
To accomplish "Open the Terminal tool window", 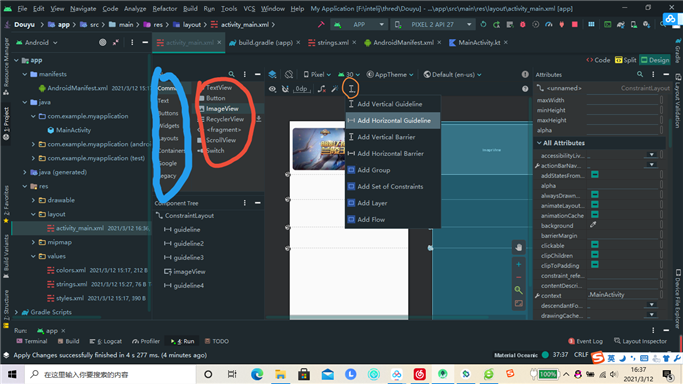I will coord(32,341).
